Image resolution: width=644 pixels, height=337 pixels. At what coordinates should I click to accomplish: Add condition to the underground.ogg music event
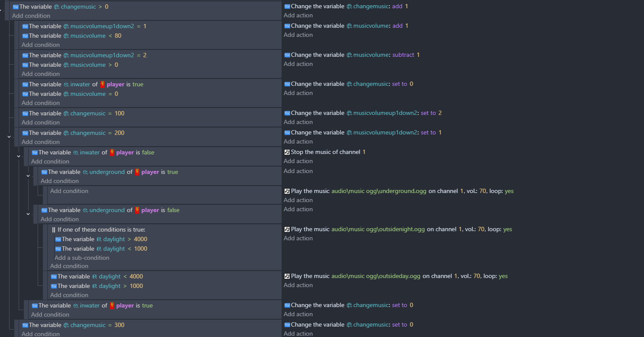pos(69,191)
